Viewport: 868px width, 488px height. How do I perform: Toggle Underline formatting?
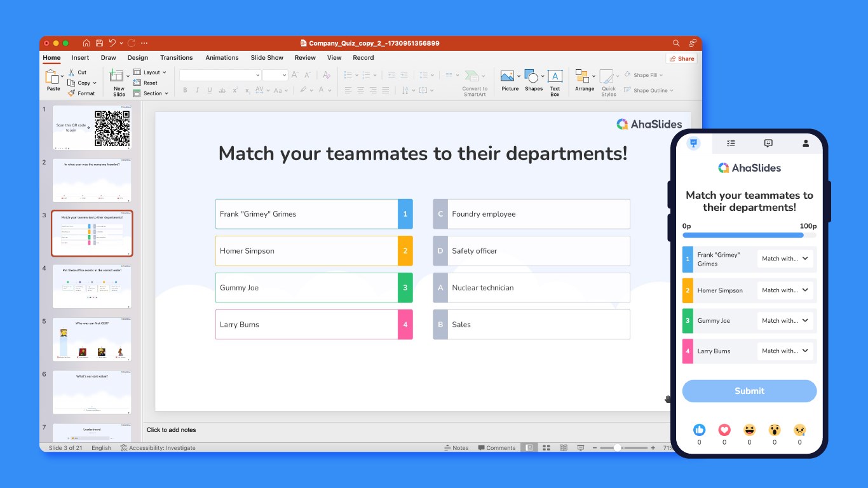210,90
